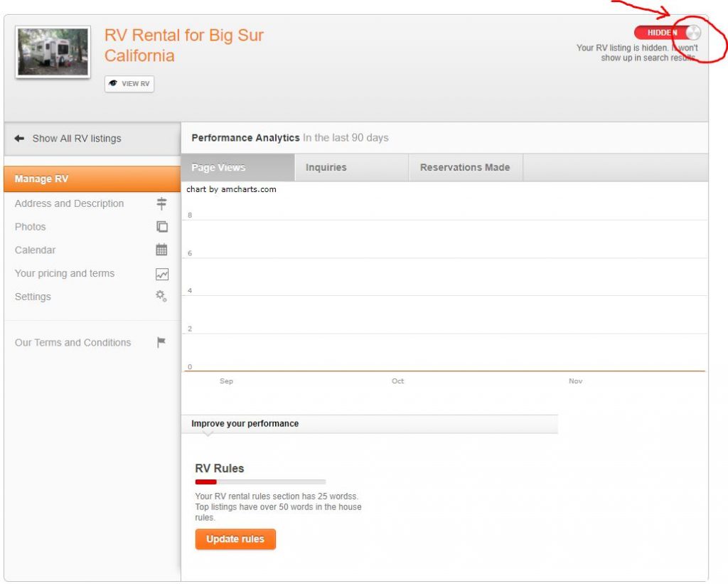
Task: Open Your pricing and terms page
Action: (65, 274)
